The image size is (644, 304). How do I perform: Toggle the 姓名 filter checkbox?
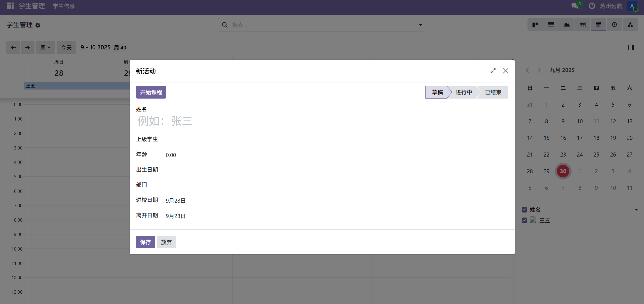click(524, 209)
